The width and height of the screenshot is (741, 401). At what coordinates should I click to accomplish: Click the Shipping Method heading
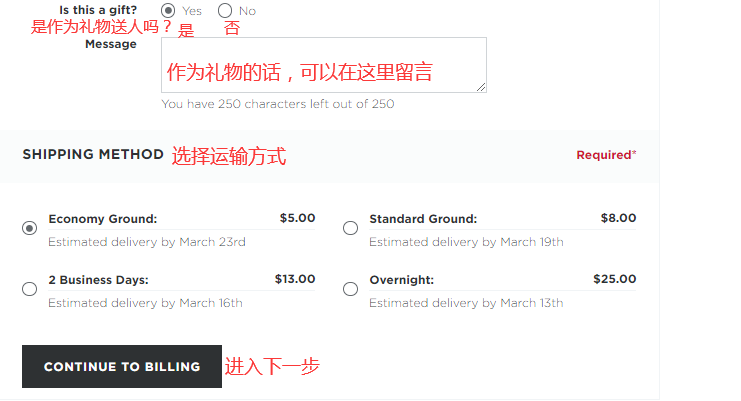point(93,154)
